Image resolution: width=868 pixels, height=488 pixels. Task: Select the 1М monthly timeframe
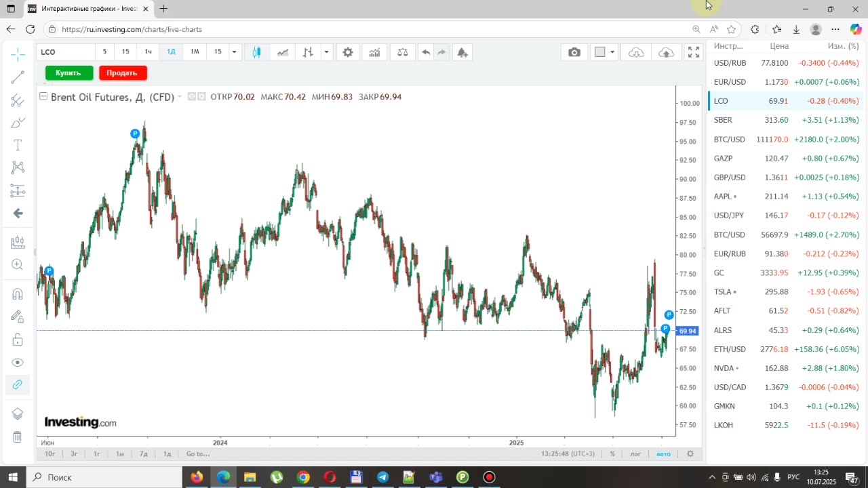point(195,52)
